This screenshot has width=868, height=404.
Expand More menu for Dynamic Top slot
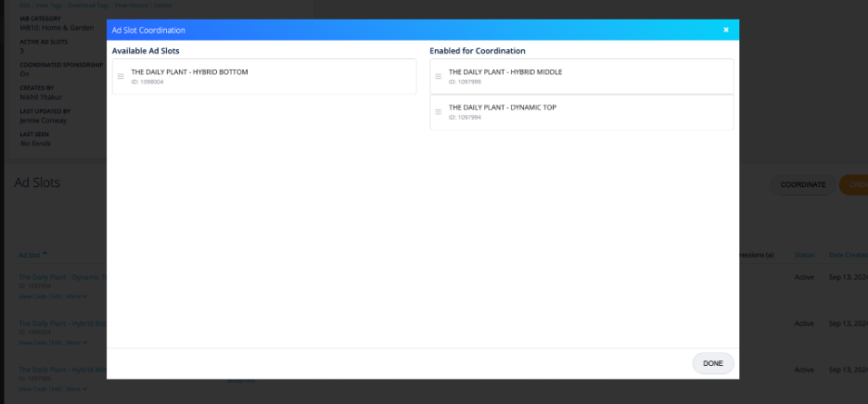point(78,297)
